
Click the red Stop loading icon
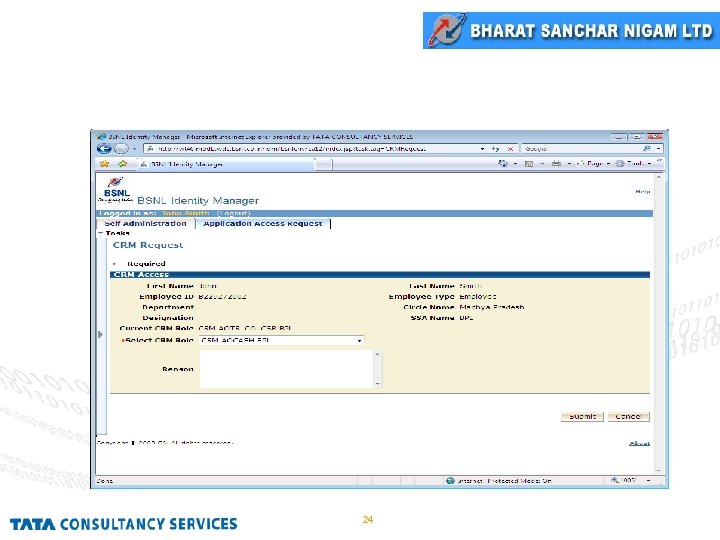point(510,149)
